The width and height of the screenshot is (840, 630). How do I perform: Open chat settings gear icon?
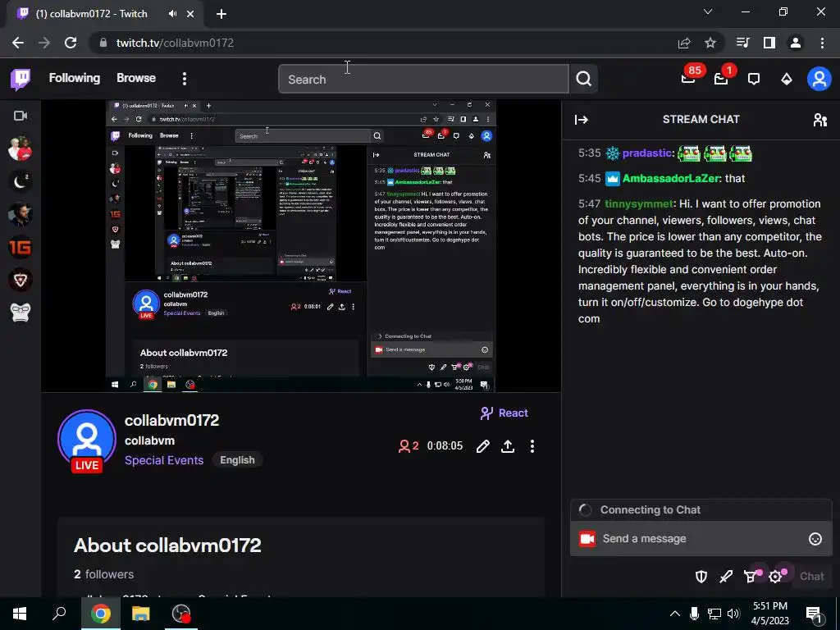click(776, 577)
